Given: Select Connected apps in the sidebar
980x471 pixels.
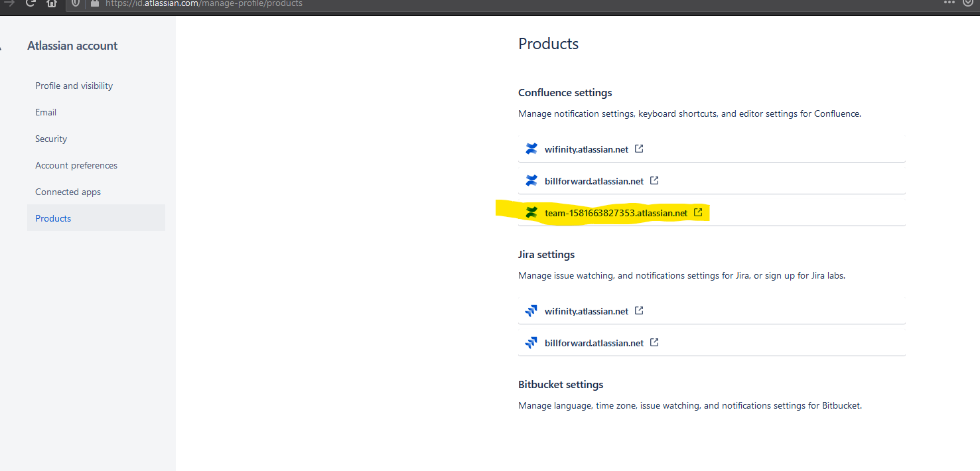Looking at the screenshot, I should [x=68, y=192].
